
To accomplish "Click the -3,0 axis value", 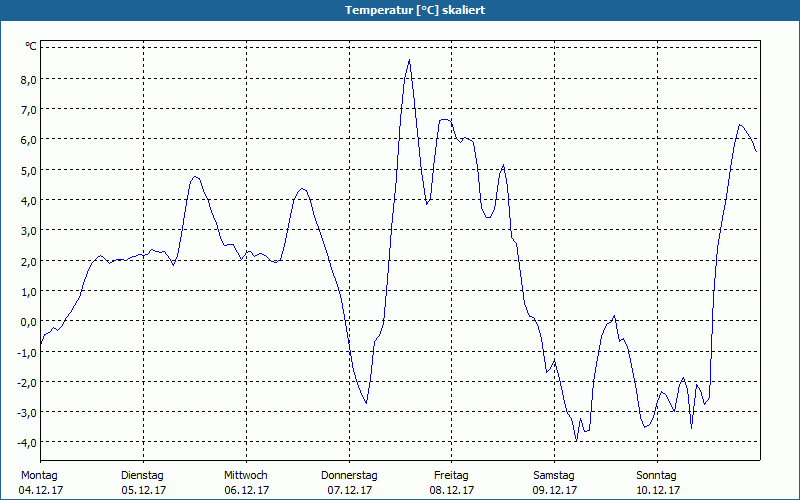I will pos(27,412).
